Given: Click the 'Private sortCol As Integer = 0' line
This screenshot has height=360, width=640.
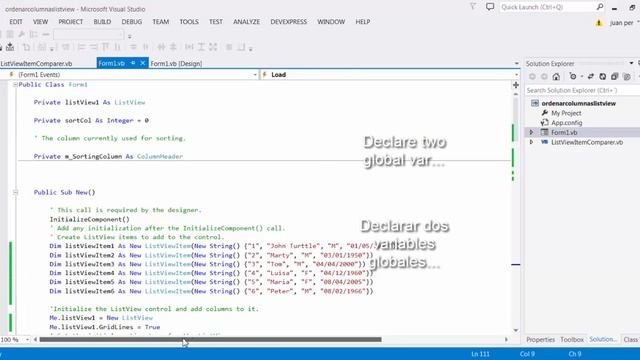Looking at the screenshot, I should (91, 120).
